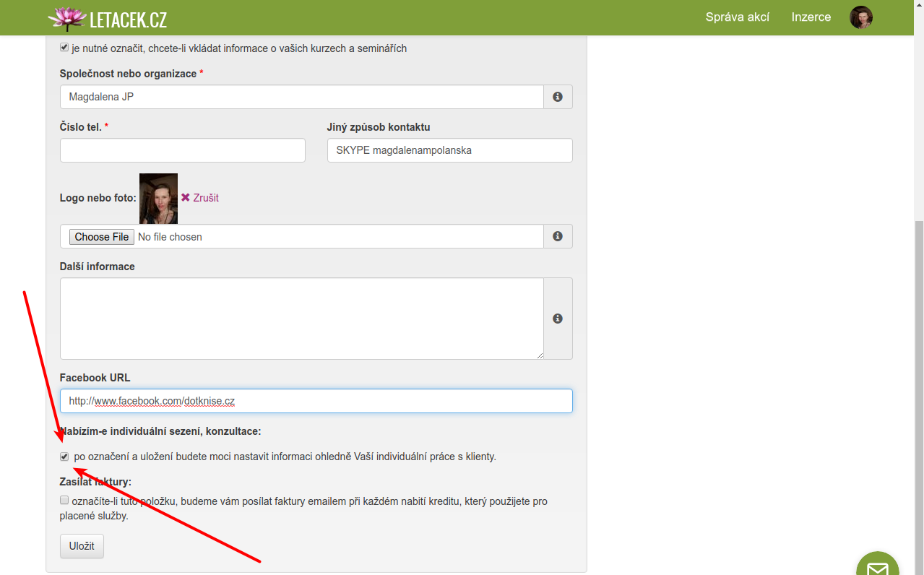Viewport: 924px width, 575px height.
Task: Open the Inzerce menu item
Action: click(x=811, y=17)
